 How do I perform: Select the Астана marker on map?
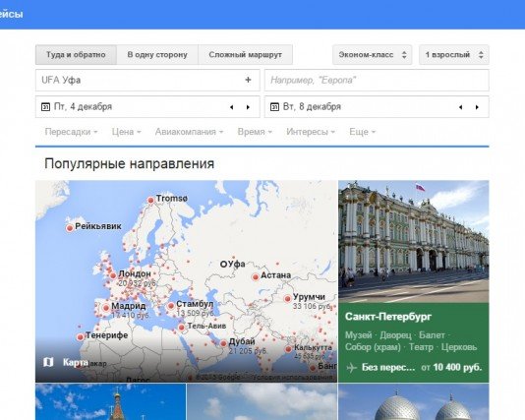(256, 277)
